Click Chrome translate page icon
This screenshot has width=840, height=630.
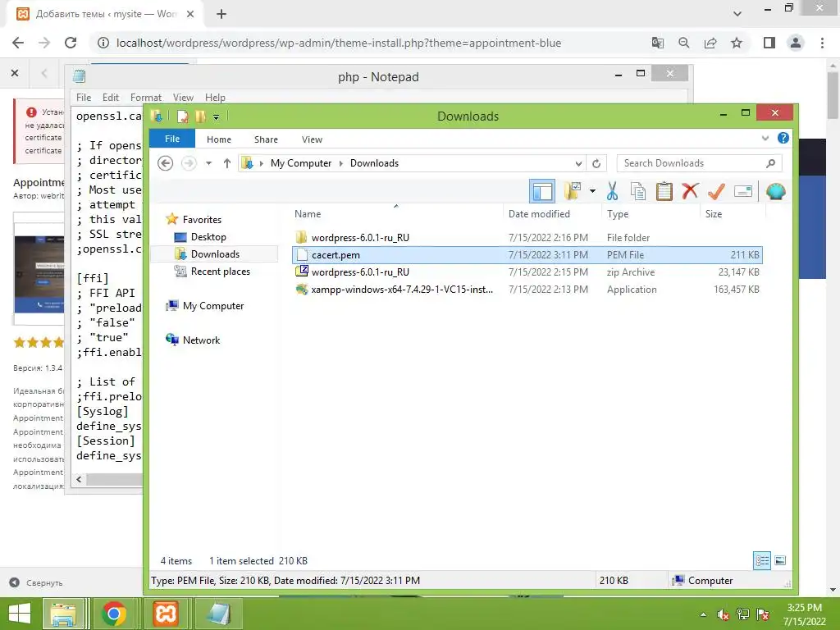tap(657, 43)
